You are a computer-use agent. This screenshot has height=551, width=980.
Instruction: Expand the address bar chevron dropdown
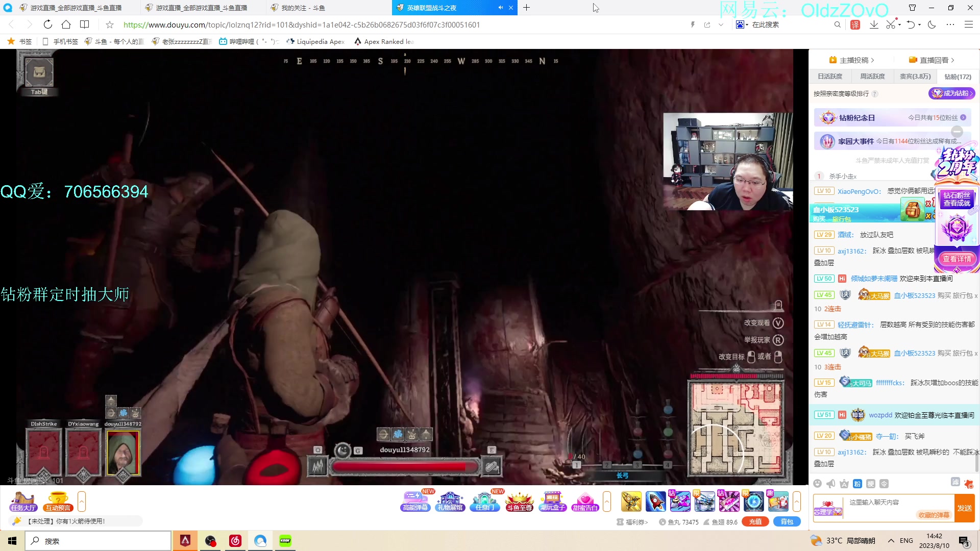721,24
